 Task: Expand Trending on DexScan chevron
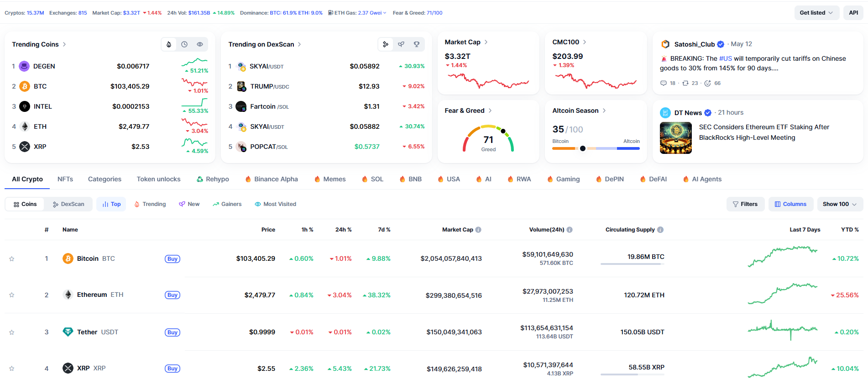pos(299,44)
